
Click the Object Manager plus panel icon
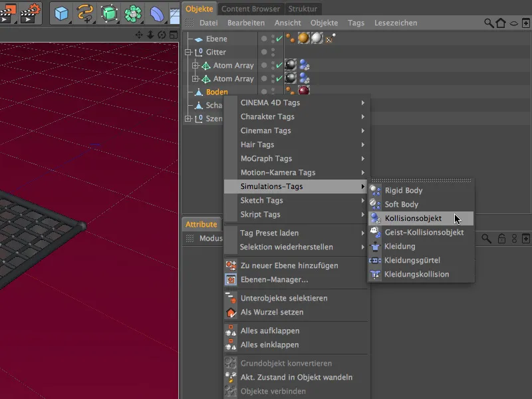pos(526,23)
